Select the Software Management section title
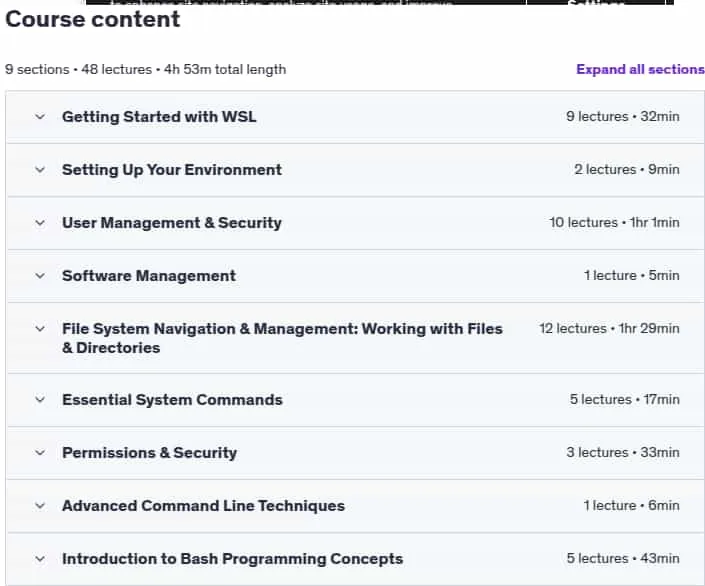 coord(149,276)
